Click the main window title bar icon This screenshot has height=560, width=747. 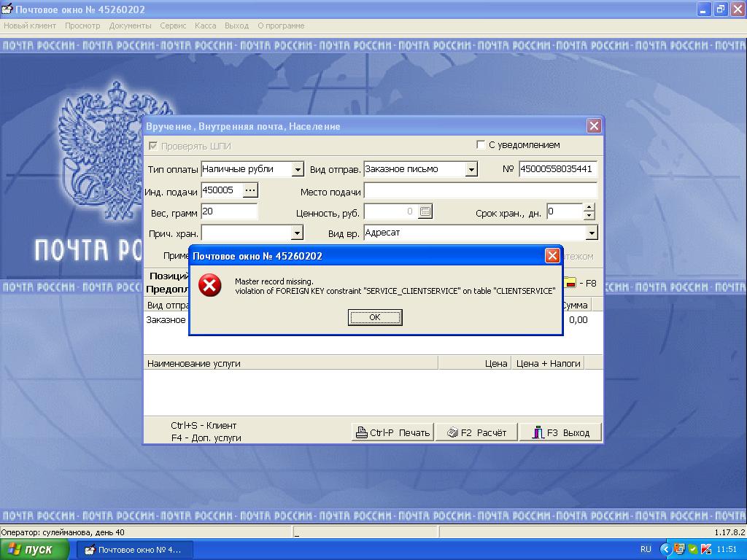click(7, 9)
